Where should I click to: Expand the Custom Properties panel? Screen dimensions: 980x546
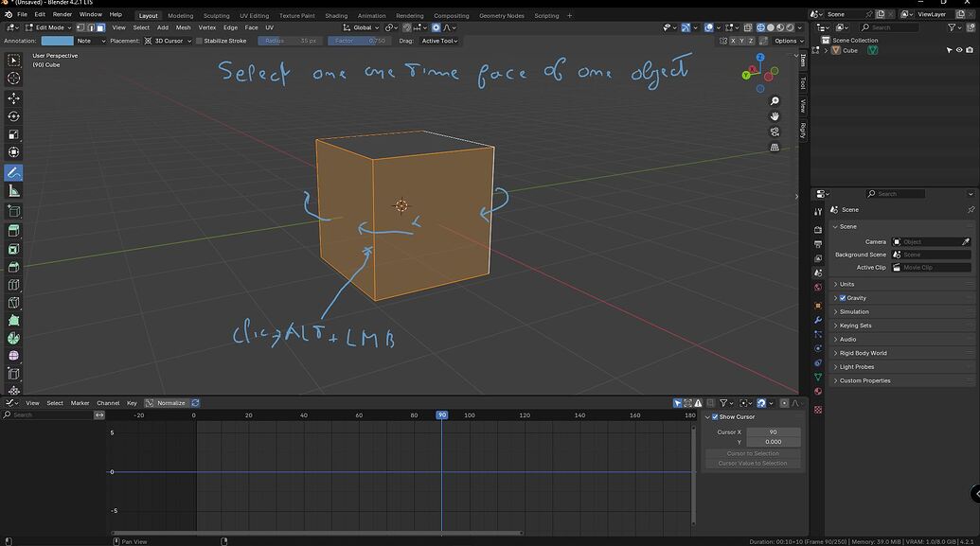(864, 380)
